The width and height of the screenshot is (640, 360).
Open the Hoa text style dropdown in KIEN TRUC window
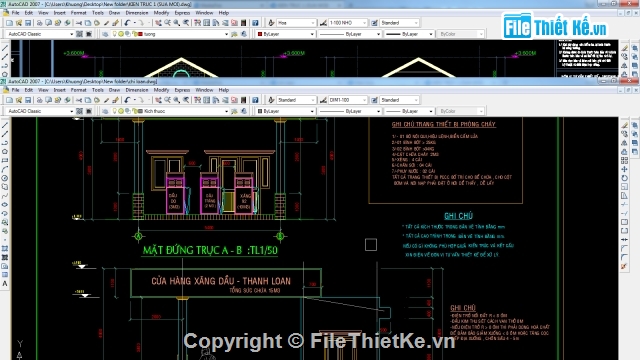coord(313,23)
